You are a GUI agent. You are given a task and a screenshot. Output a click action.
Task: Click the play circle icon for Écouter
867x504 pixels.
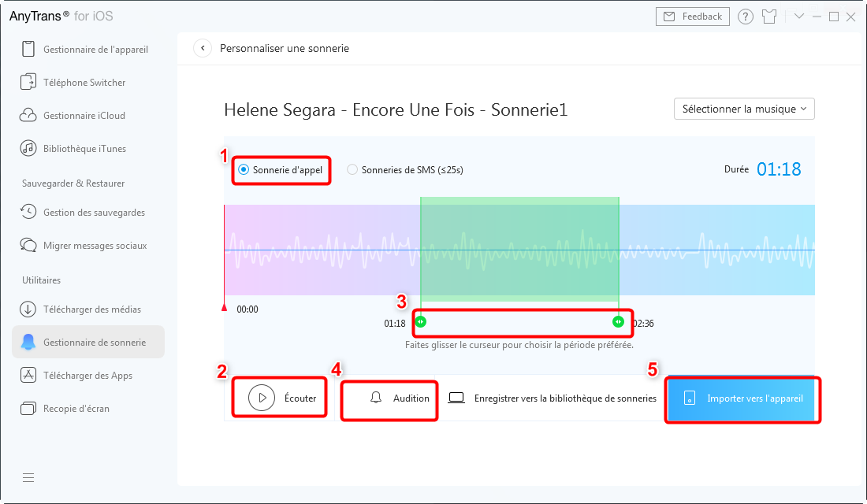[262, 398]
